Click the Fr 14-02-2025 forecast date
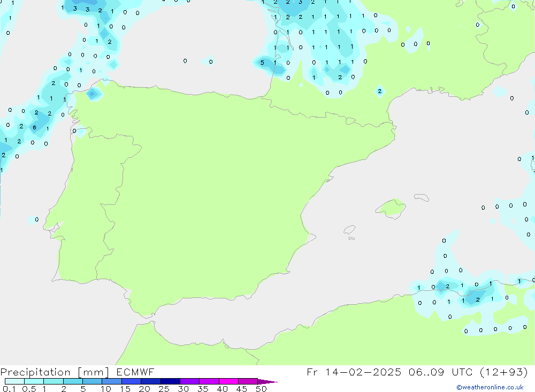 click(354, 372)
